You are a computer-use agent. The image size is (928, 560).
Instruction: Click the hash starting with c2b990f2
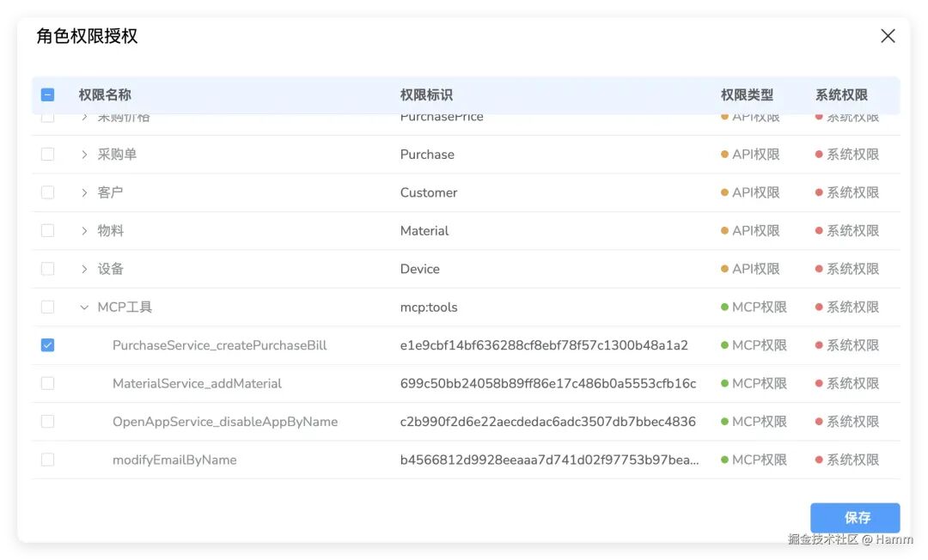pos(548,422)
